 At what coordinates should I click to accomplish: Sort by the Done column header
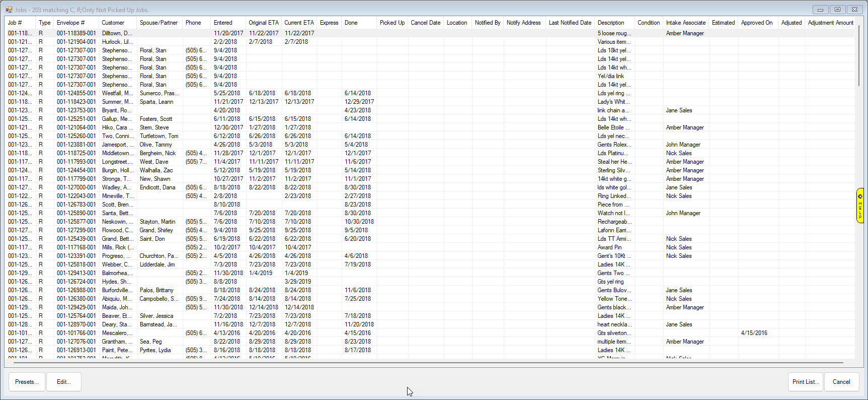click(x=351, y=23)
